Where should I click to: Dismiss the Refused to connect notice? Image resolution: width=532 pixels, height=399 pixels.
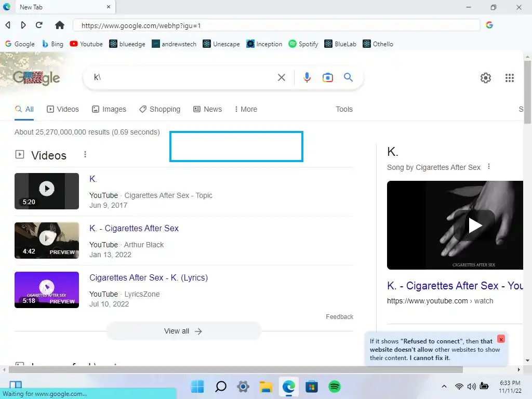(x=501, y=339)
